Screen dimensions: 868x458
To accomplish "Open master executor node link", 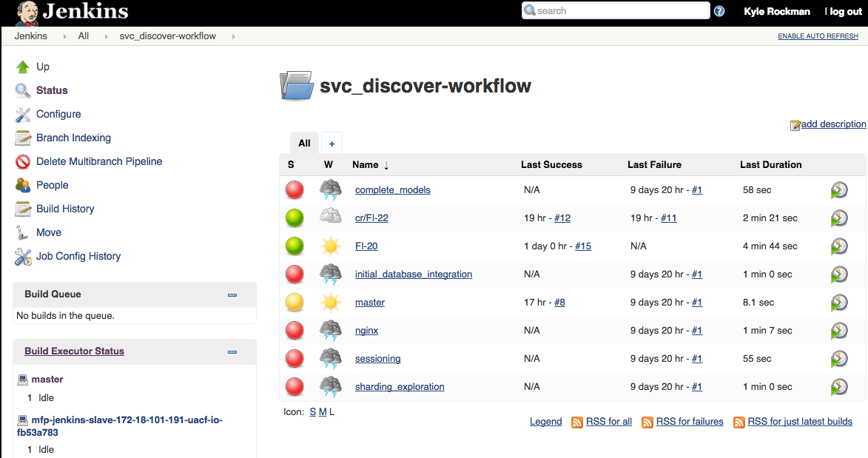I will tap(47, 380).
